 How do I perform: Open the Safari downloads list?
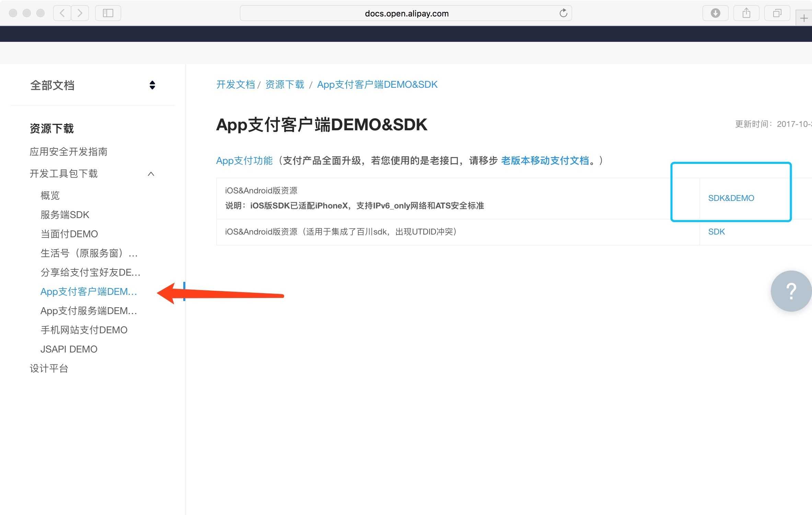(715, 13)
